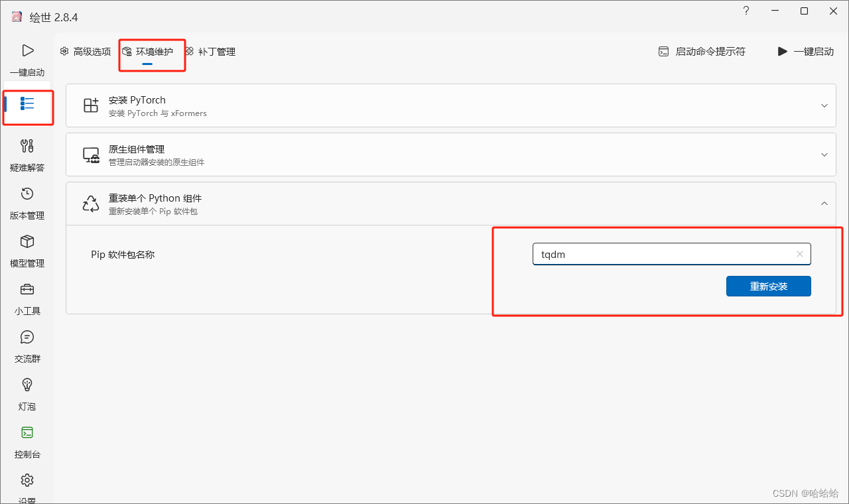Clear the tqdm package name input

tap(800, 254)
